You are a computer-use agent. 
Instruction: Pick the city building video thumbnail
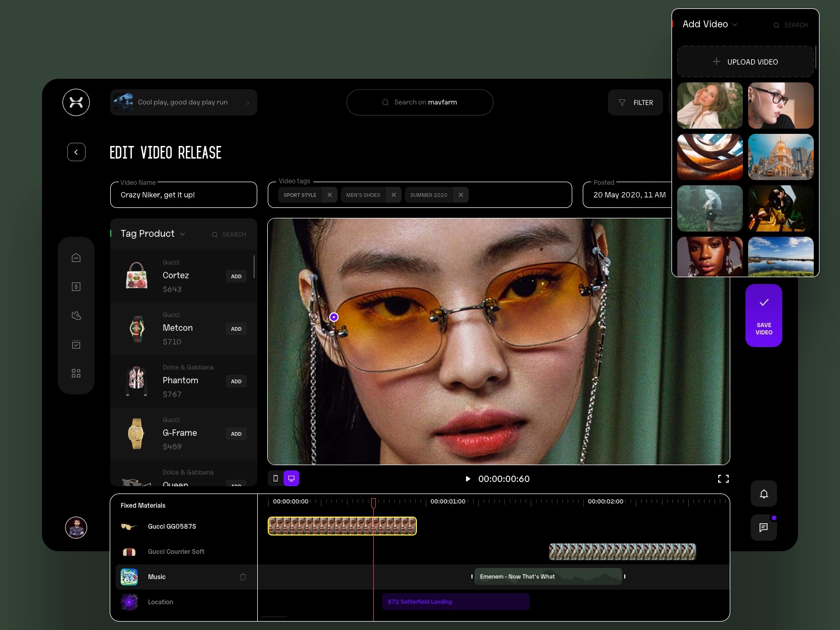(781, 157)
